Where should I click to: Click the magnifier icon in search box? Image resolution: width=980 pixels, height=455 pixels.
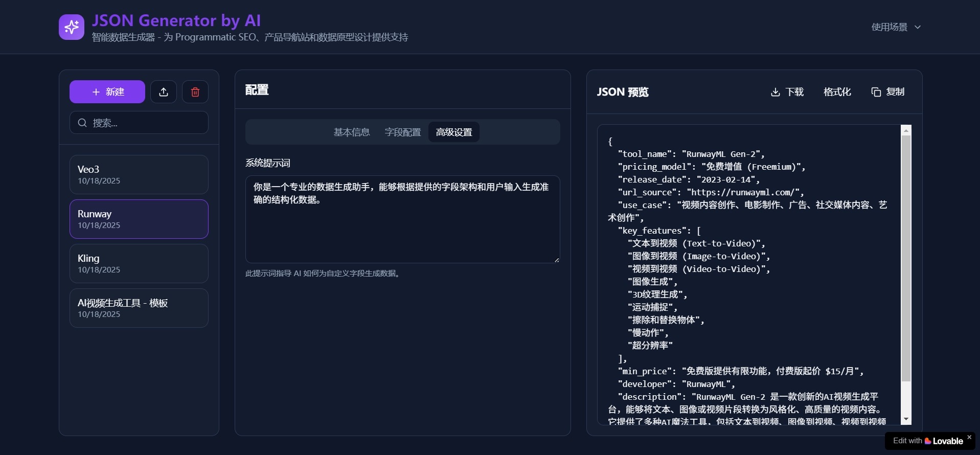point(82,123)
